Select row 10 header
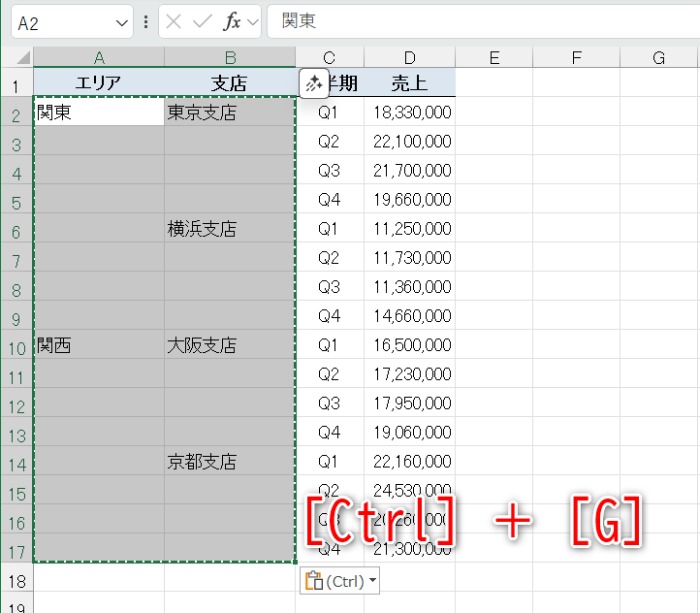Screen dimensions: 700x613 click(16, 345)
